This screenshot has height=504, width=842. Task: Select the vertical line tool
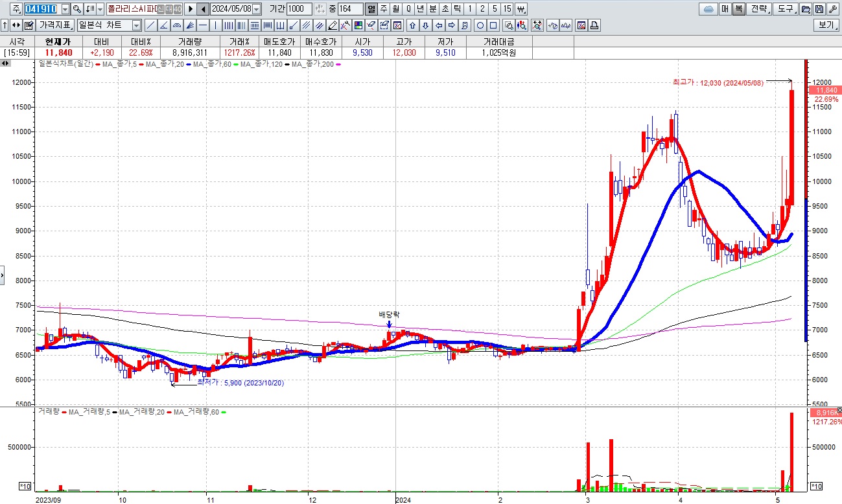point(215,25)
